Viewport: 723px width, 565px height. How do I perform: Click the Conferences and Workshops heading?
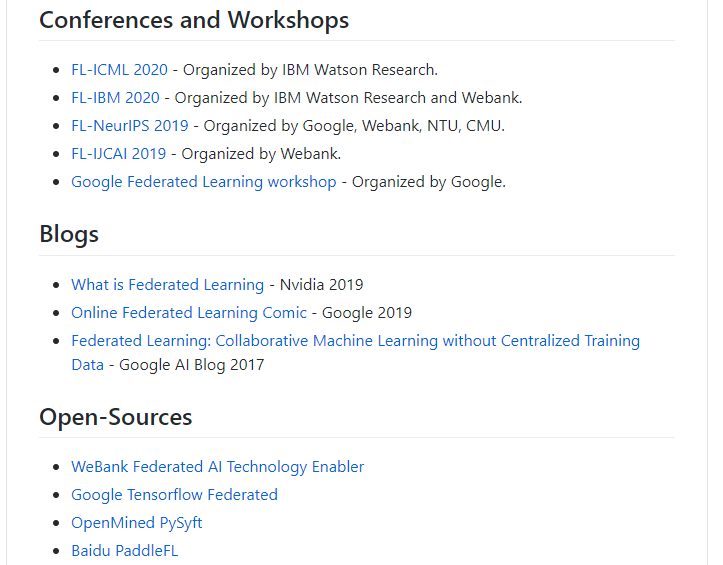click(194, 20)
